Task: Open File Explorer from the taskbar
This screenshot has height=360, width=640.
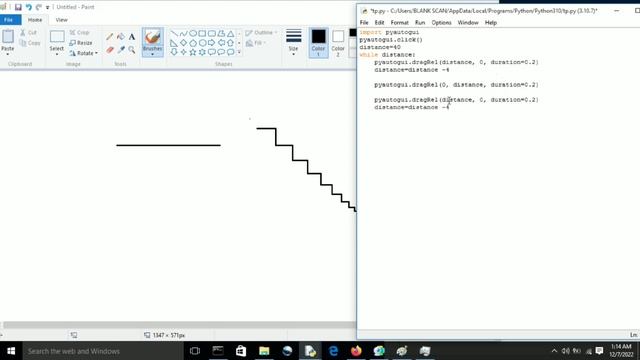Action: pyautogui.click(x=264, y=351)
